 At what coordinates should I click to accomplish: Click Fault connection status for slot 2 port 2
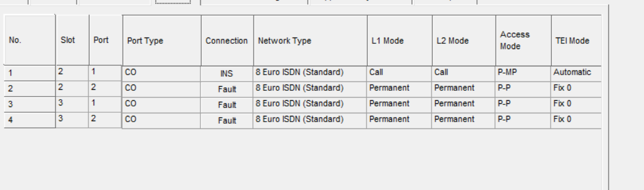pyautogui.click(x=227, y=89)
